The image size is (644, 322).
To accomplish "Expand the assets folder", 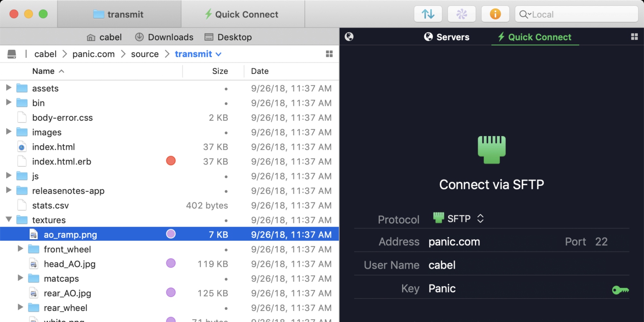I will pyautogui.click(x=8, y=88).
